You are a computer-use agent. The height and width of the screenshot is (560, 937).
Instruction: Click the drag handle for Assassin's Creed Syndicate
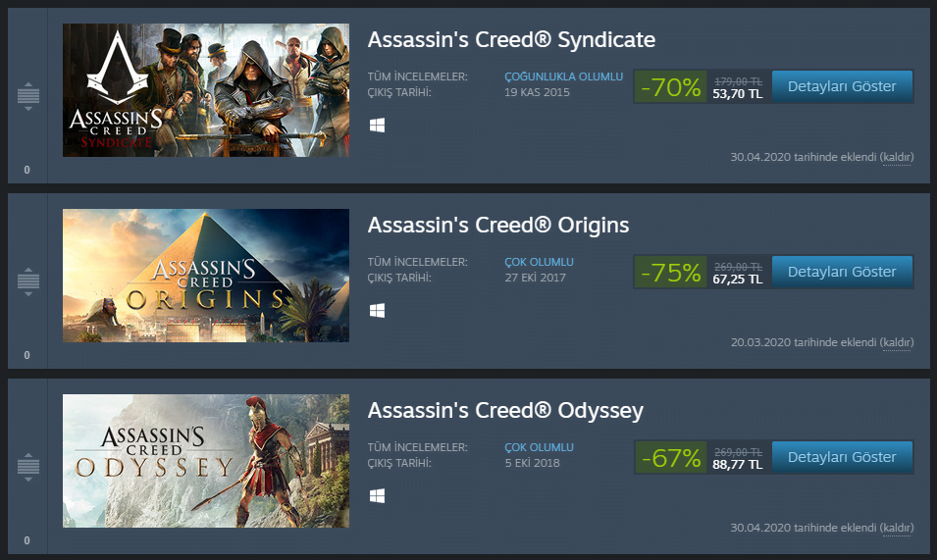[x=27, y=96]
